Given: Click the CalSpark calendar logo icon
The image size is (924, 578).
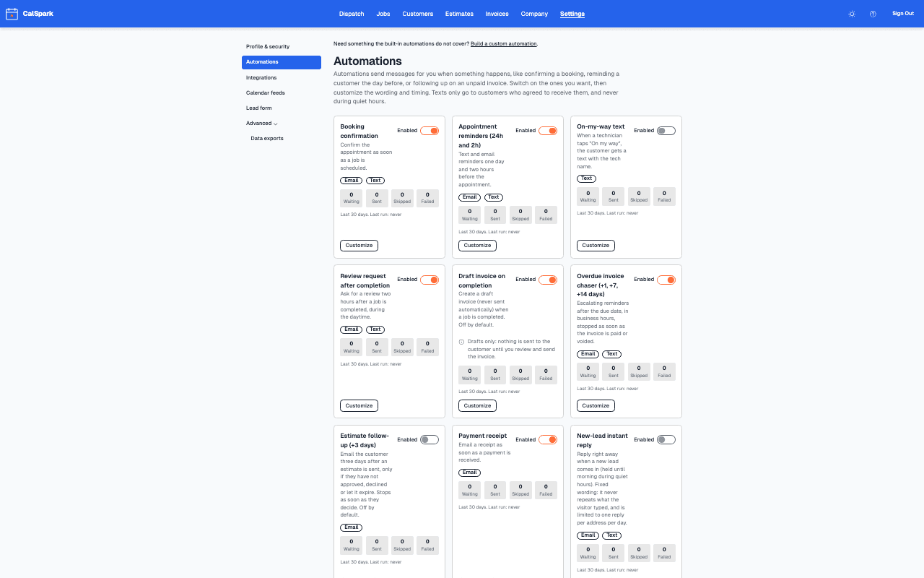Looking at the screenshot, I should [x=12, y=14].
